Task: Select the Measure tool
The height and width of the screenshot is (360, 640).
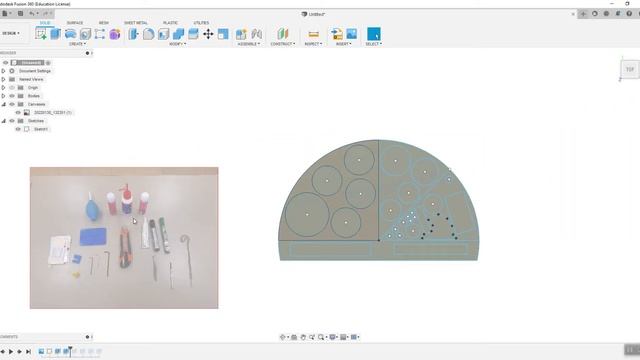Action: point(313,34)
